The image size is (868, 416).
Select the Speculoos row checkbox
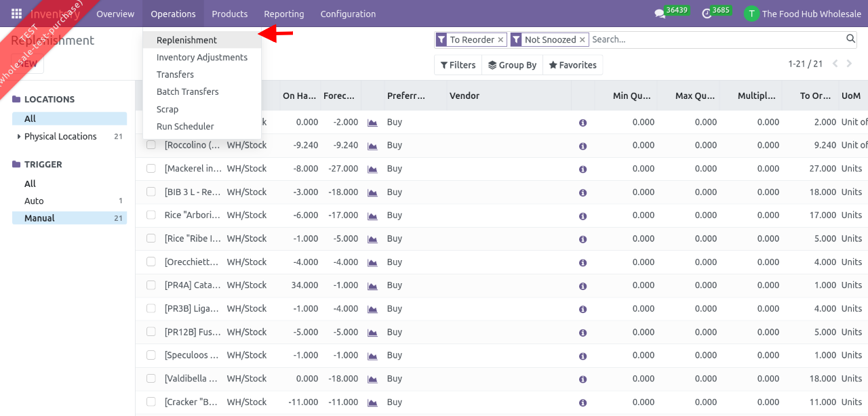(151, 355)
